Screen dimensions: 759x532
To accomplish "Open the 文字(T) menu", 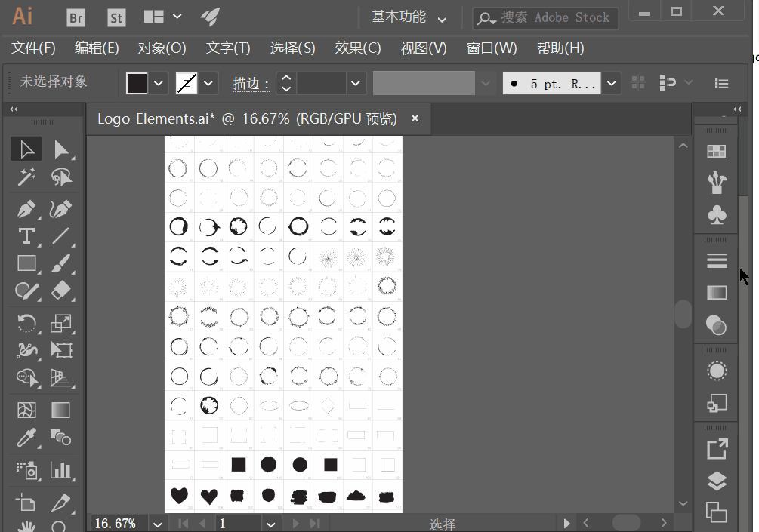I will (228, 48).
